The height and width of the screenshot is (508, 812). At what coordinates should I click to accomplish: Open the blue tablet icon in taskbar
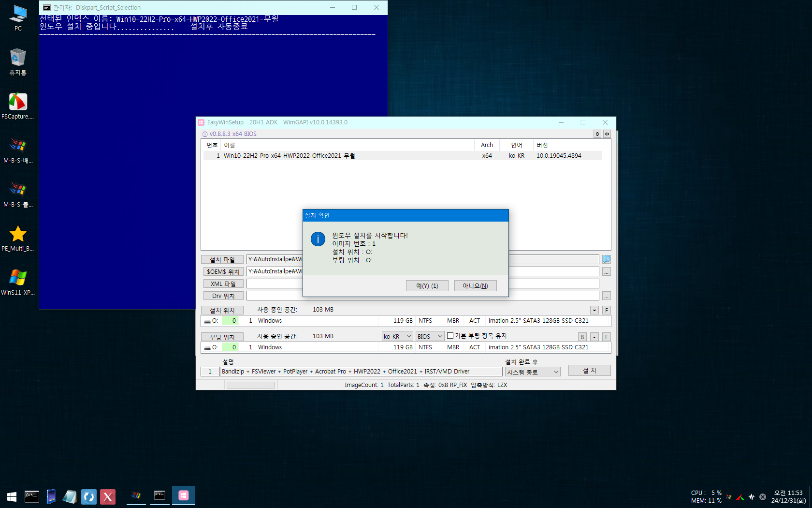point(51,496)
